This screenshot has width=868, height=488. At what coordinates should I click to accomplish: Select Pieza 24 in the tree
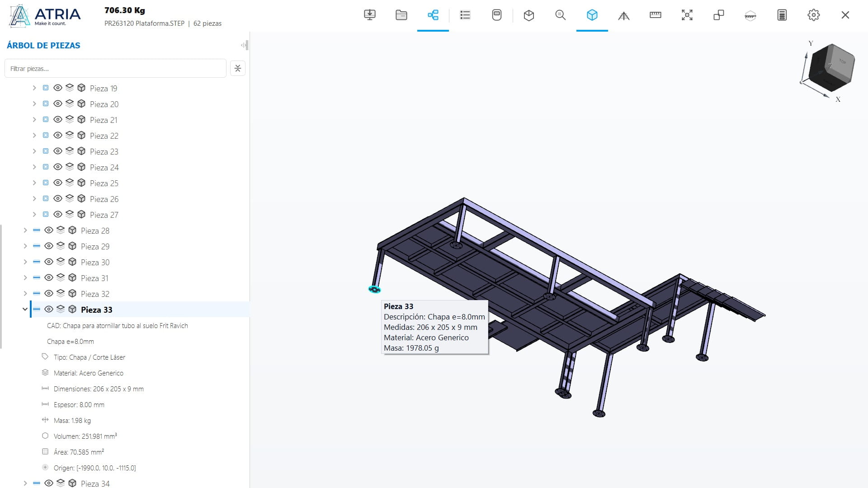[x=104, y=167]
